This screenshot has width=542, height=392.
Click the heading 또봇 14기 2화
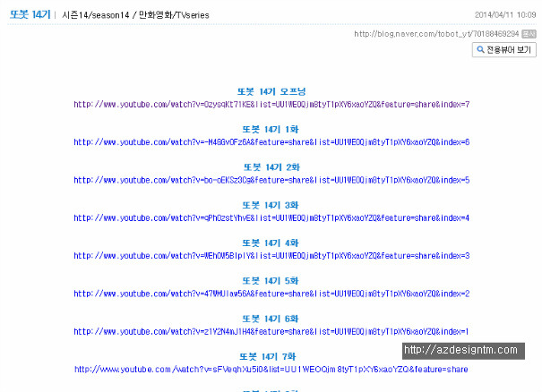pyautogui.click(x=271, y=167)
